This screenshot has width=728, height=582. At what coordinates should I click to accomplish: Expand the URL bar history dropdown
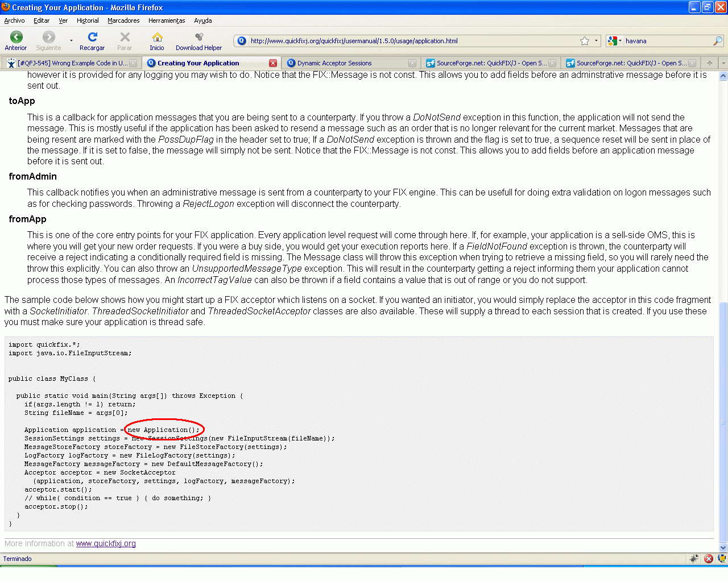(x=596, y=41)
